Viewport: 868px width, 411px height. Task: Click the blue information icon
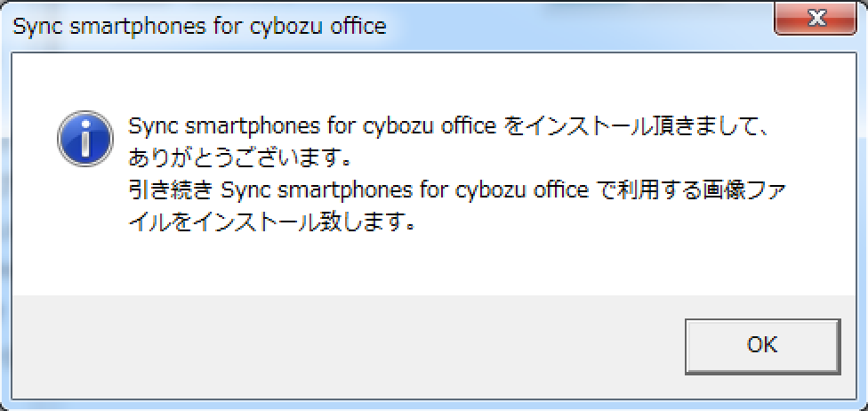coord(84,140)
